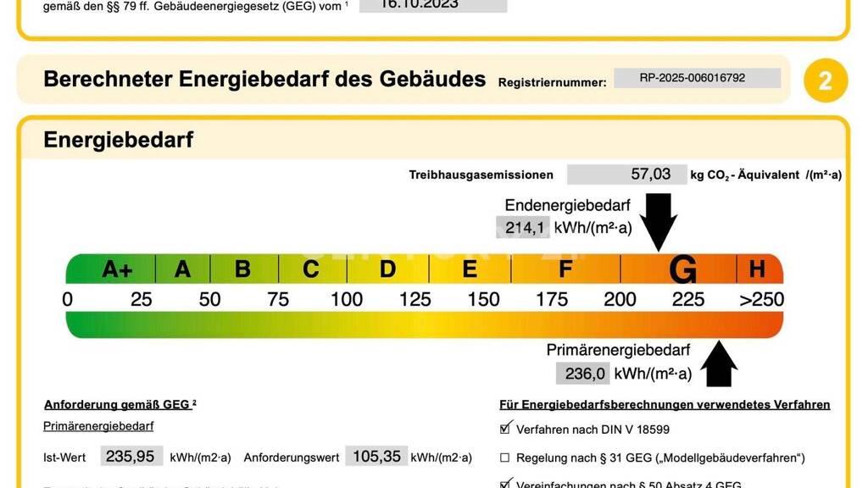Click the Anforderungswert field showing 105,35
Image resolution: width=868 pixels, height=488 pixels.
[376, 457]
